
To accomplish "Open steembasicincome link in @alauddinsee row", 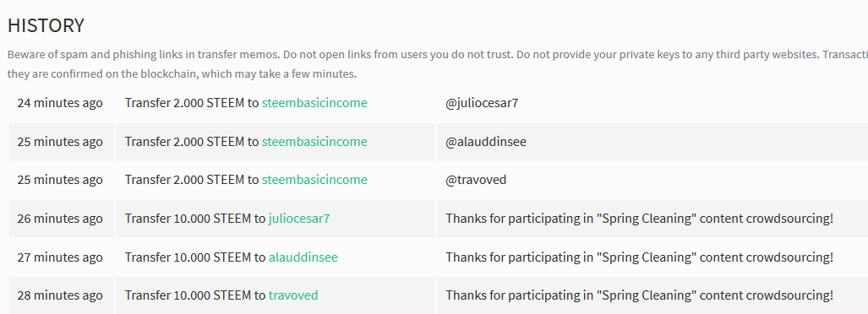I will pyautogui.click(x=314, y=142).
